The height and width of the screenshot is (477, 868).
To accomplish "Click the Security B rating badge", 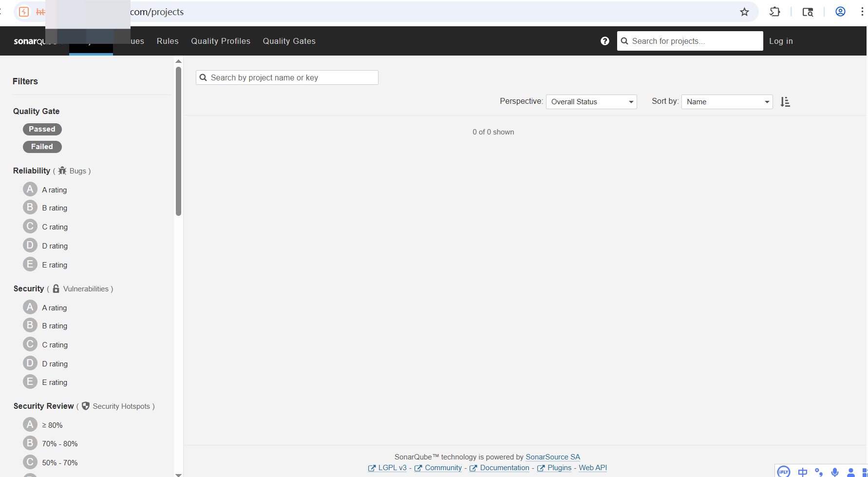I will point(30,325).
